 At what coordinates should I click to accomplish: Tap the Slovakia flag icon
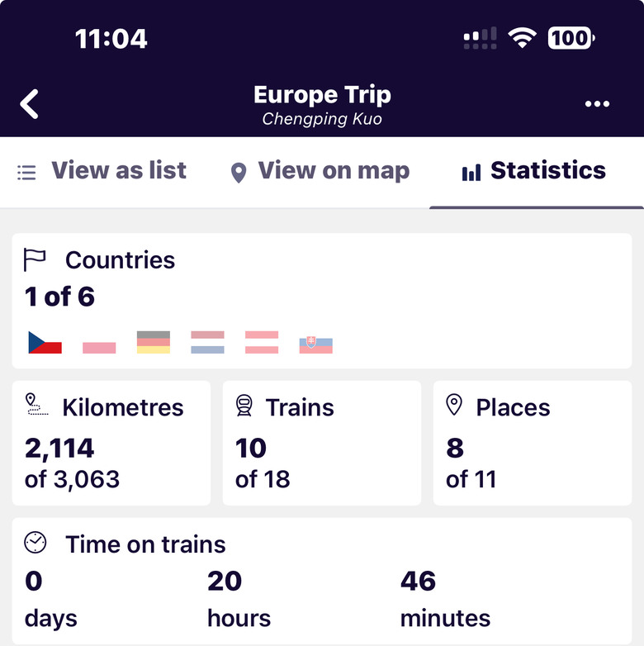[316, 344]
